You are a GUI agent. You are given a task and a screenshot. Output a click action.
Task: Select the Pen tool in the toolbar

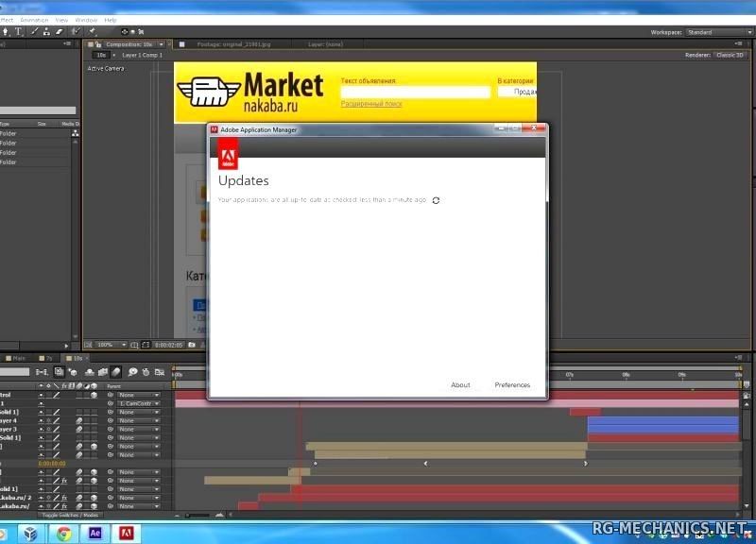6,32
